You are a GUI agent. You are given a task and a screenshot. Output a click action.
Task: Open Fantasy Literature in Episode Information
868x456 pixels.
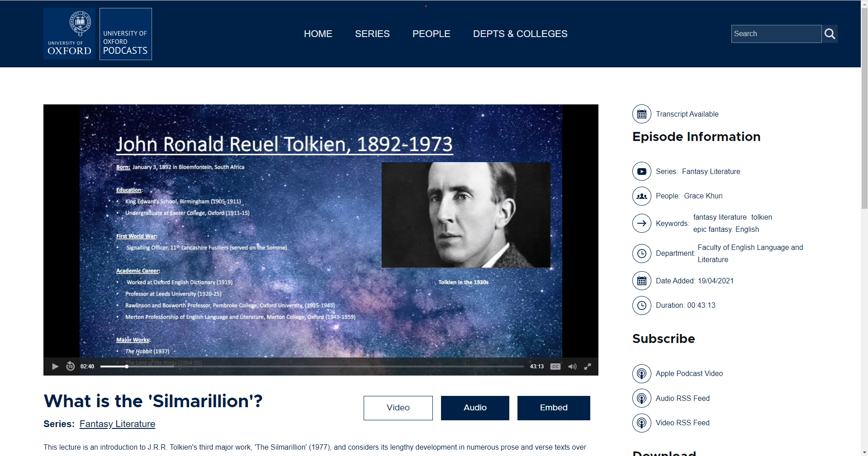click(x=711, y=171)
